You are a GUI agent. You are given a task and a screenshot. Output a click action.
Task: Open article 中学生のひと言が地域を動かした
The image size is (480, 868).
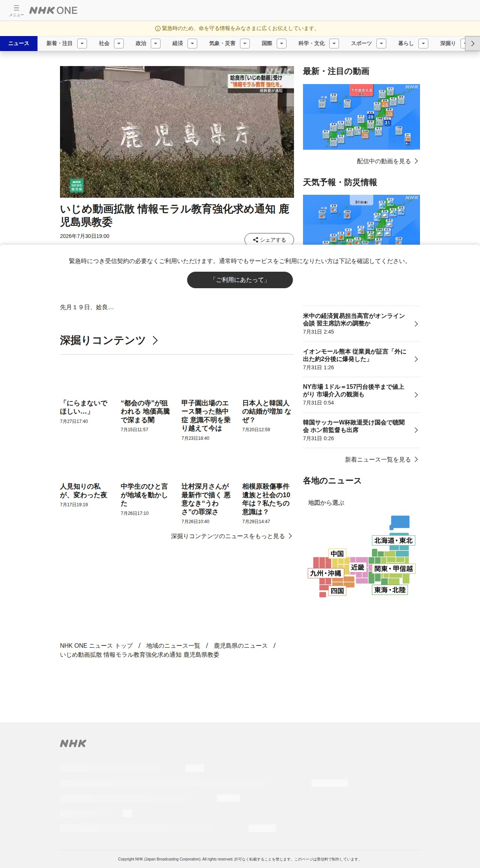[x=144, y=495]
